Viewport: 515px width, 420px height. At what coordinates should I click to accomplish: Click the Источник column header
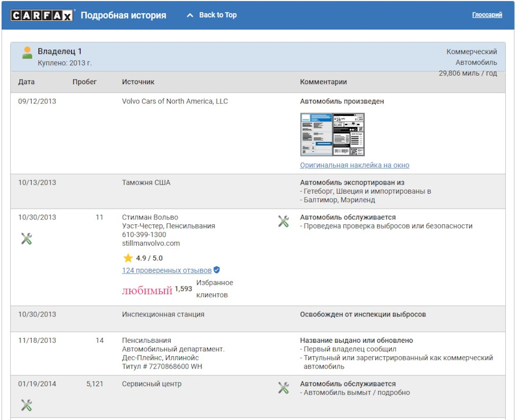tap(138, 82)
